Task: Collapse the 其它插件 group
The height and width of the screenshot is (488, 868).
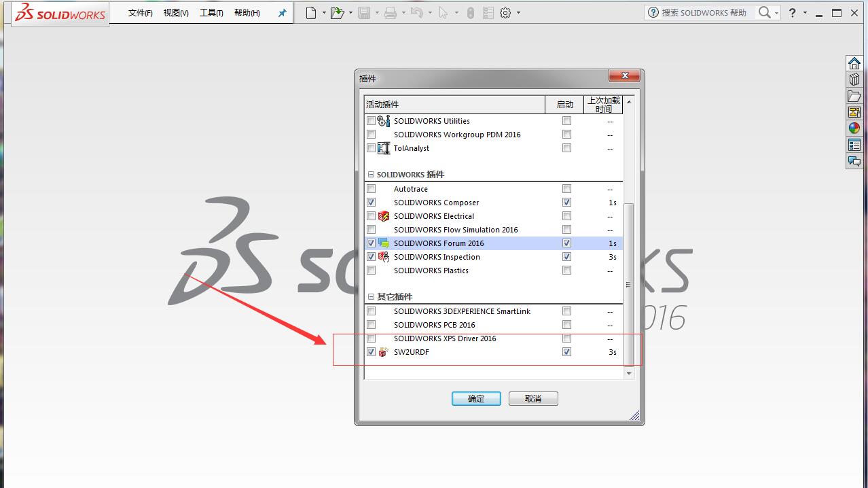Action: coord(371,297)
